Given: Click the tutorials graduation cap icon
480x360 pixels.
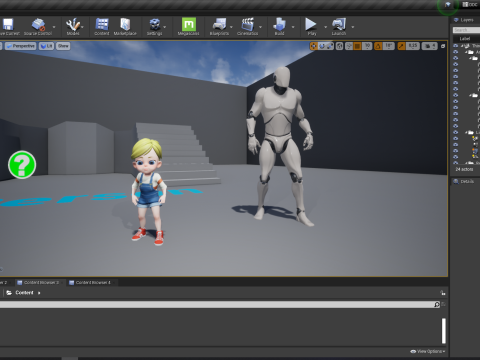Looking at the screenshot, I should [x=448, y=5].
